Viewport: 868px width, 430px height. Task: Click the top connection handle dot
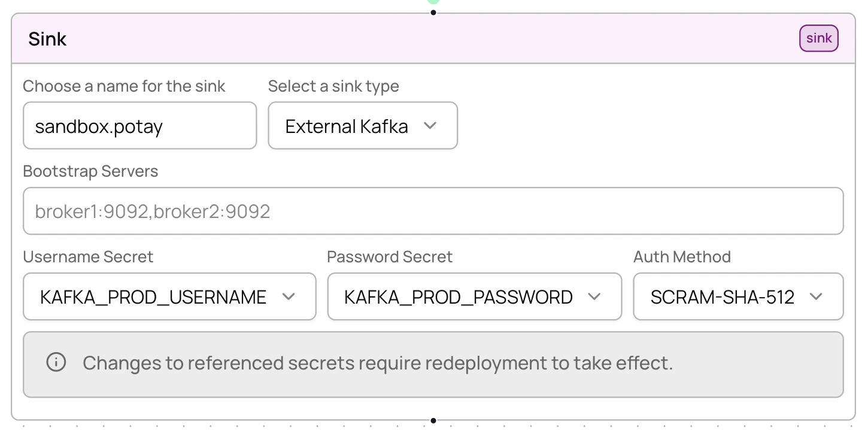click(x=433, y=11)
